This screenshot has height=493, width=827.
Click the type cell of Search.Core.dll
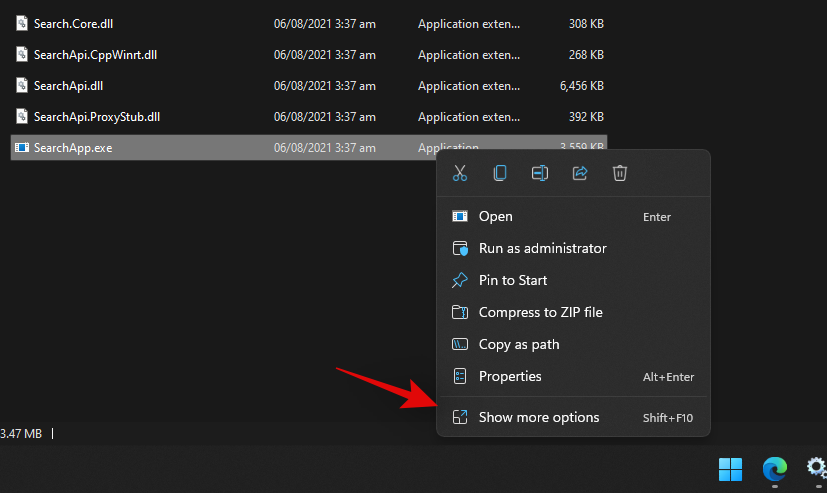[x=469, y=24]
